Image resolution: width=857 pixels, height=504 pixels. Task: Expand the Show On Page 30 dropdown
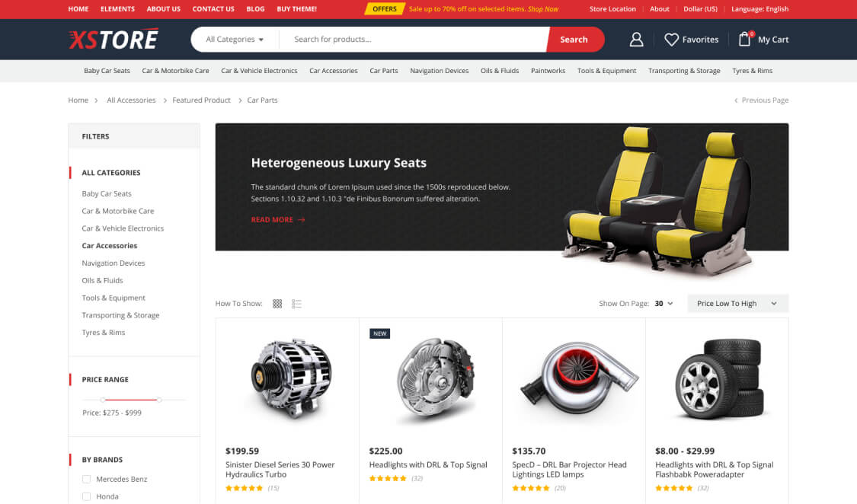pos(664,304)
